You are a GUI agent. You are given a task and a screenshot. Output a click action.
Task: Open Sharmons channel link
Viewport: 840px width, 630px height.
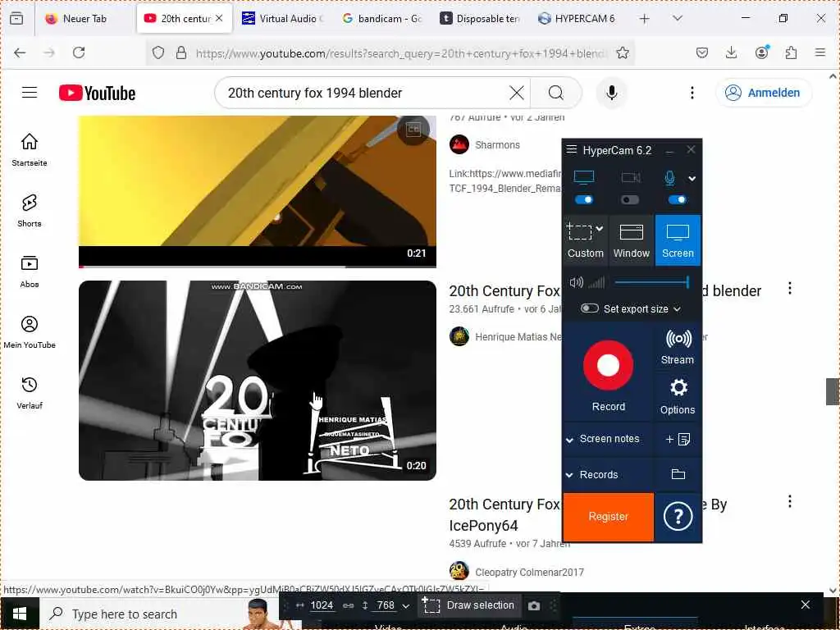497,144
